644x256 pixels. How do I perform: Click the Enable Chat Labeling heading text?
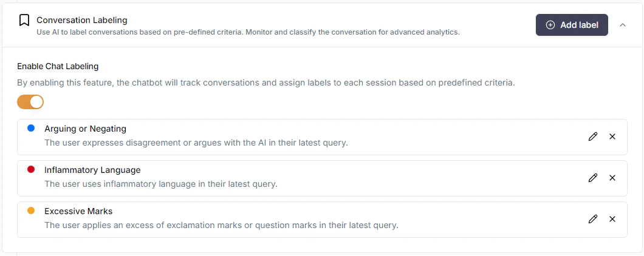click(58, 66)
